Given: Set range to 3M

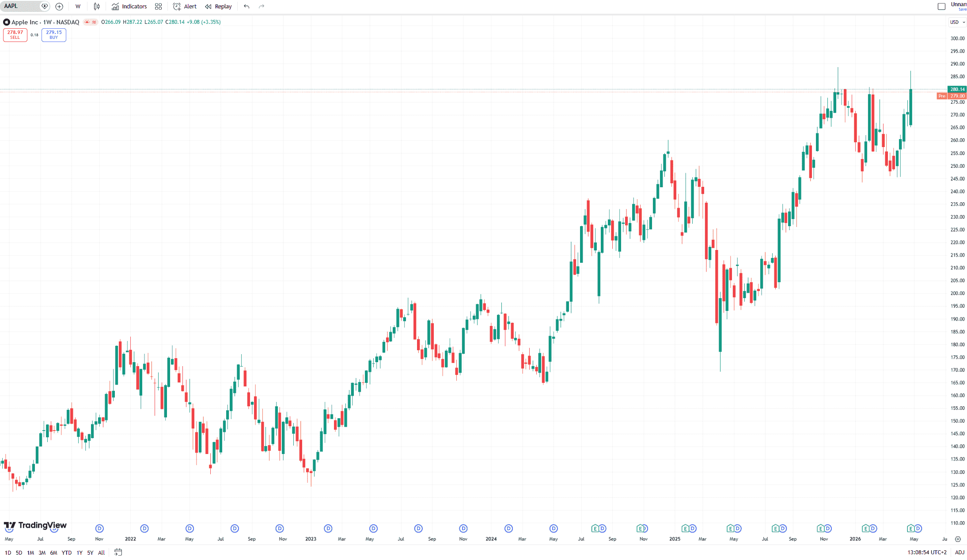Looking at the screenshot, I should pos(42,552).
